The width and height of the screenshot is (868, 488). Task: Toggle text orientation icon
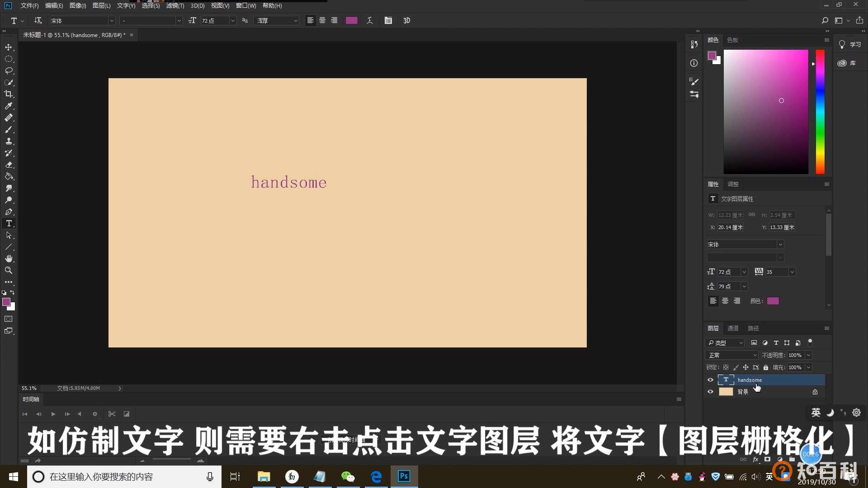tap(38, 20)
